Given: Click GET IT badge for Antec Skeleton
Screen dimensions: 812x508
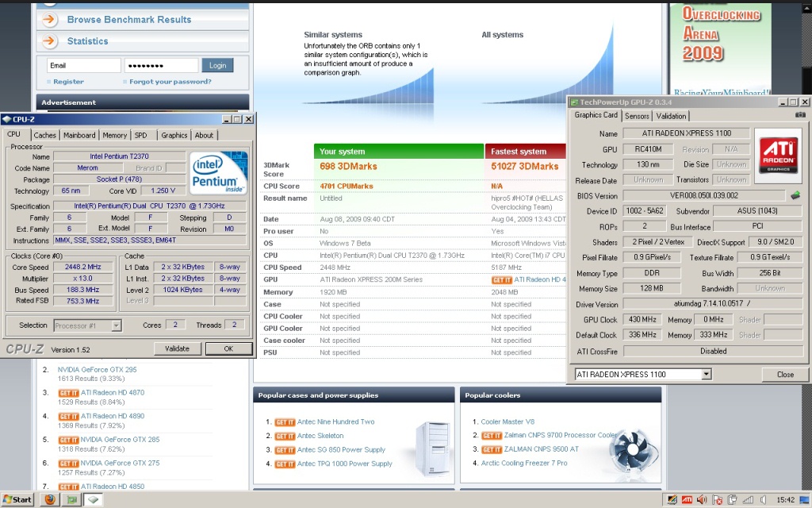Looking at the screenshot, I should coord(285,436).
